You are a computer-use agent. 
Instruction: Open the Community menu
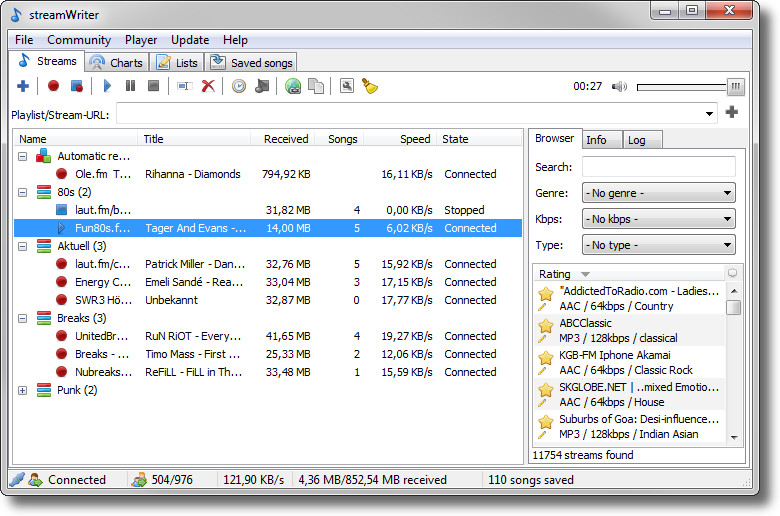79,40
